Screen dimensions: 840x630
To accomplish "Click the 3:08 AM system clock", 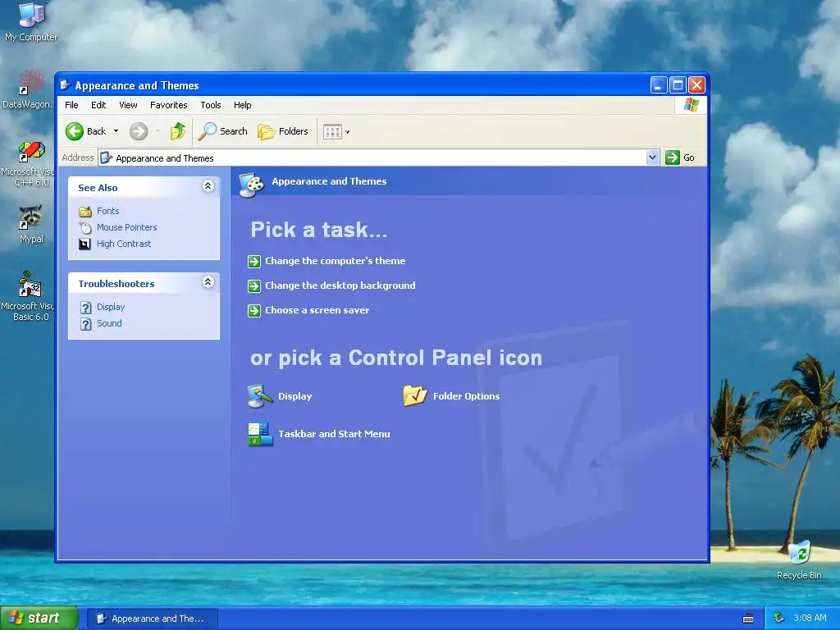I will [x=810, y=618].
